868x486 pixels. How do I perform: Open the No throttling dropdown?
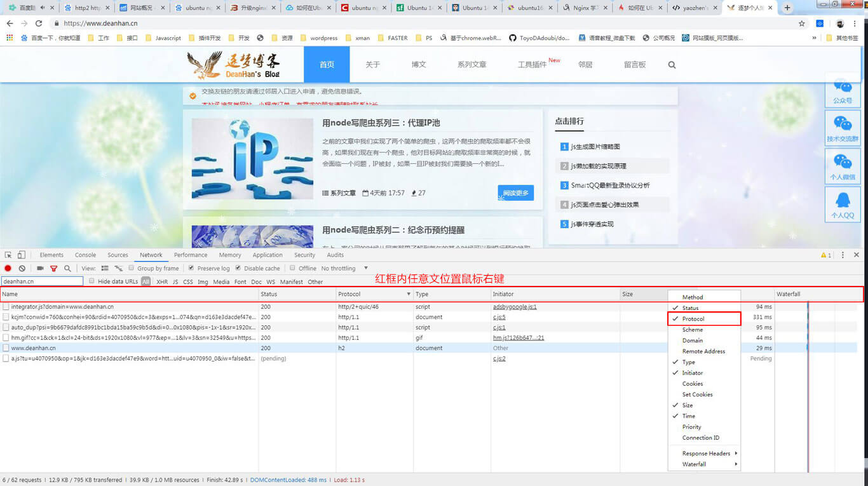344,268
